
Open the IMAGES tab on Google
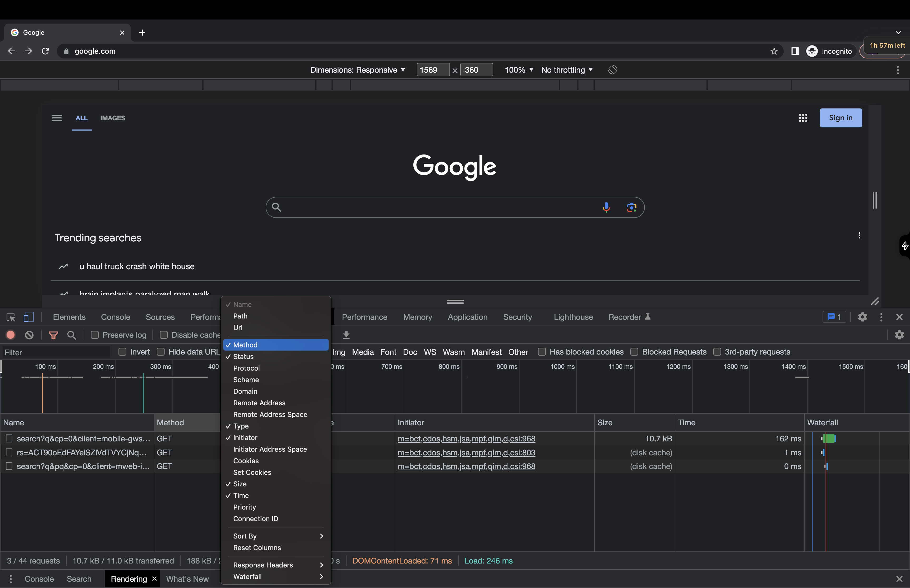tap(113, 118)
